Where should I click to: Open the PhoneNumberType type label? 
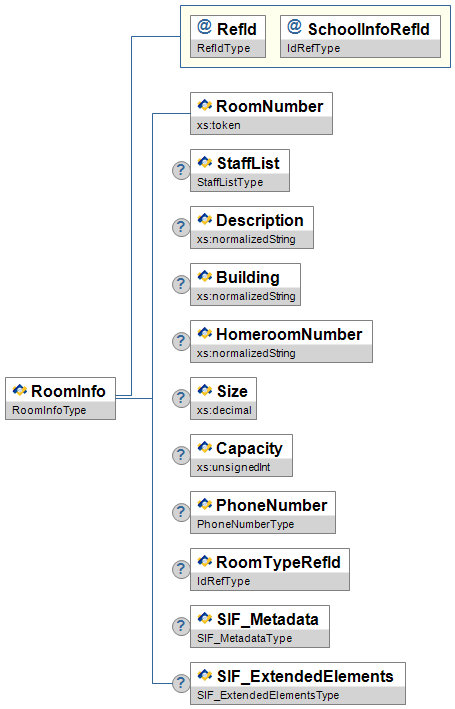tap(246, 524)
